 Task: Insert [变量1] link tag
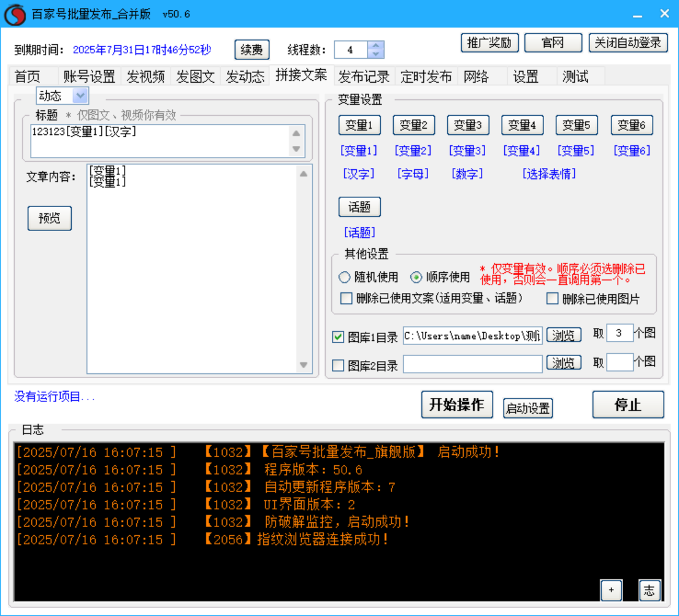tap(359, 151)
